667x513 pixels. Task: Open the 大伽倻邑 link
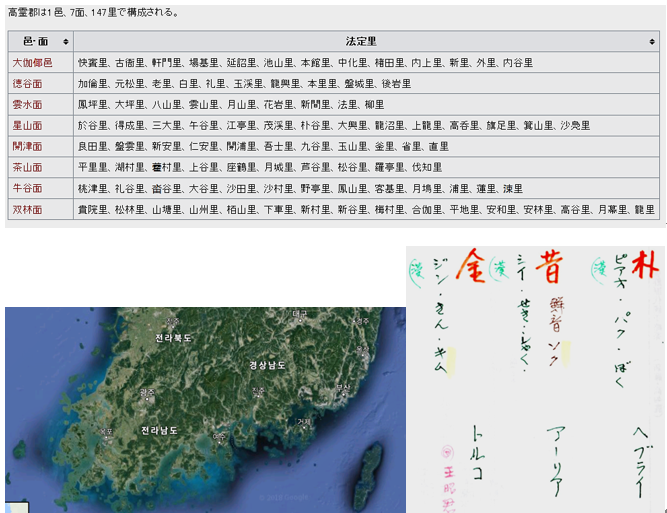pyautogui.click(x=32, y=63)
